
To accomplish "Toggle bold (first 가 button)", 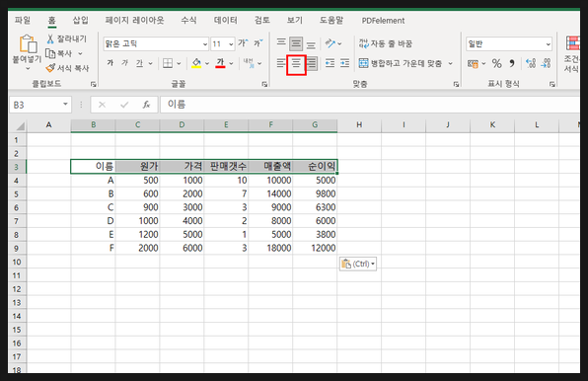I will (110, 63).
